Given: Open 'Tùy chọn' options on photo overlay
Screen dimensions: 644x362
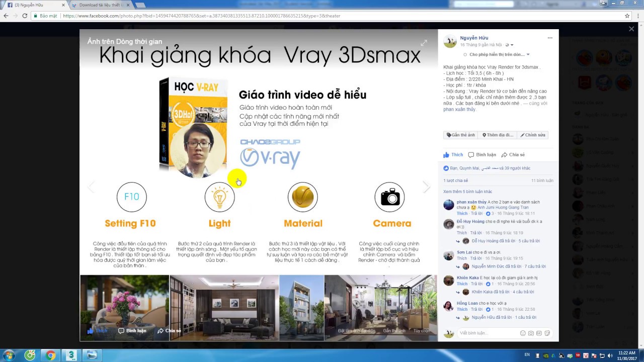Looking at the screenshot, I should [x=422, y=331].
